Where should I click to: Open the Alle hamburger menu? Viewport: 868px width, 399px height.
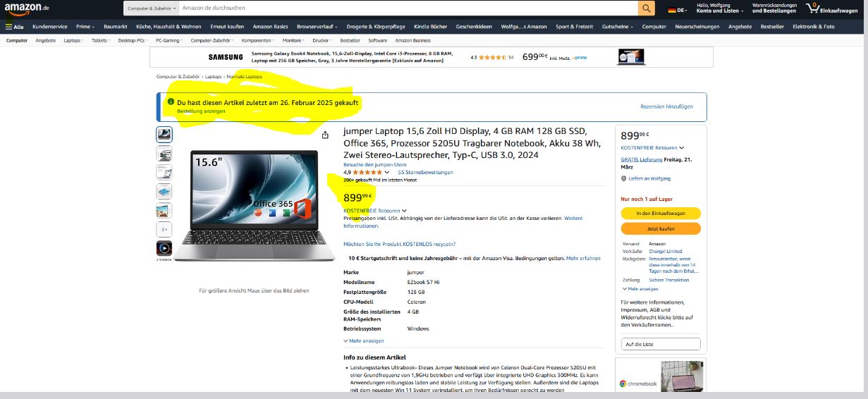click(14, 27)
